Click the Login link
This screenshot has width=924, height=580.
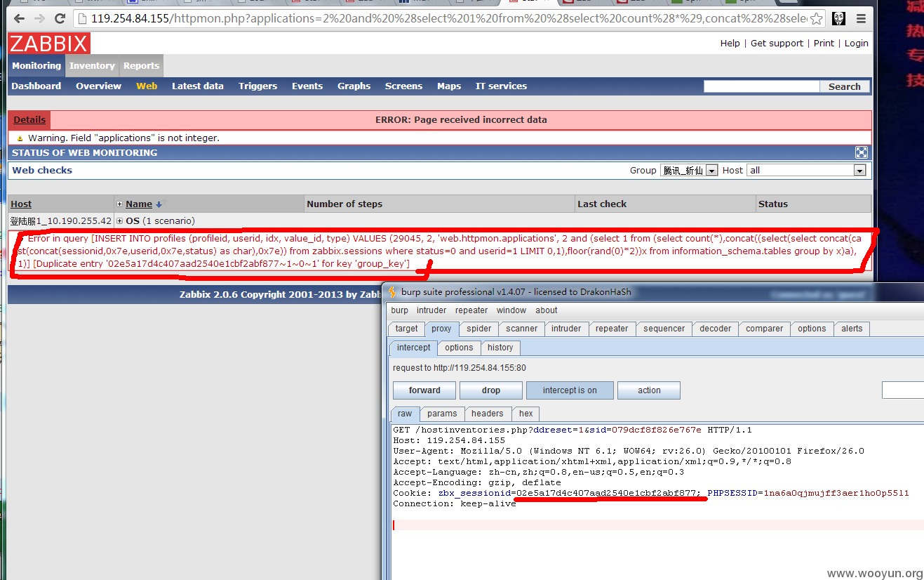point(856,44)
